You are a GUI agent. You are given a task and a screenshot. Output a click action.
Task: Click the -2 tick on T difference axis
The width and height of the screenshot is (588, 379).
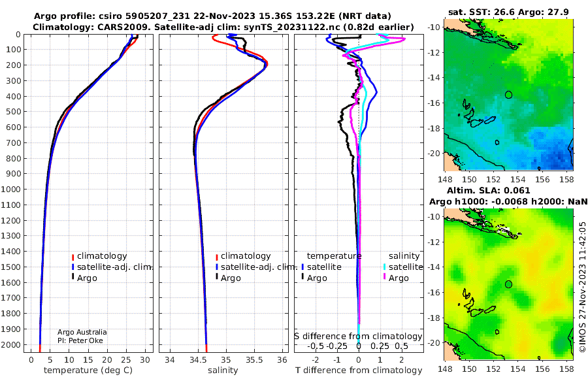(316, 360)
